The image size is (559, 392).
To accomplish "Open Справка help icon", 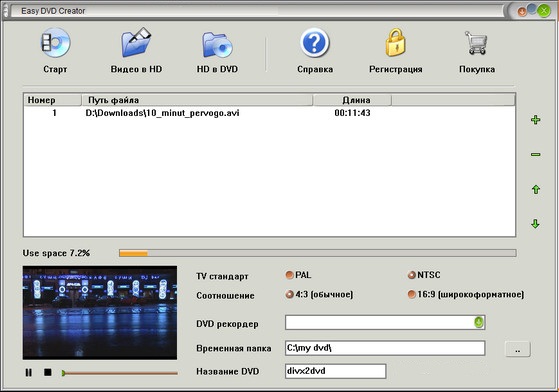I will tap(314, 43).
